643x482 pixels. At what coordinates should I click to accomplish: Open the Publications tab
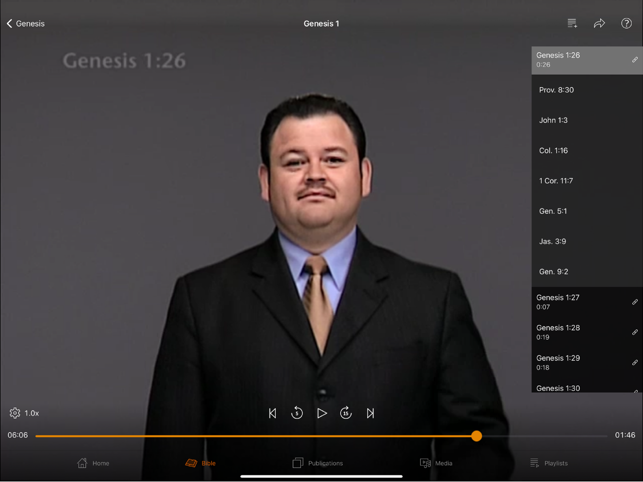click(x=317, y=463)
